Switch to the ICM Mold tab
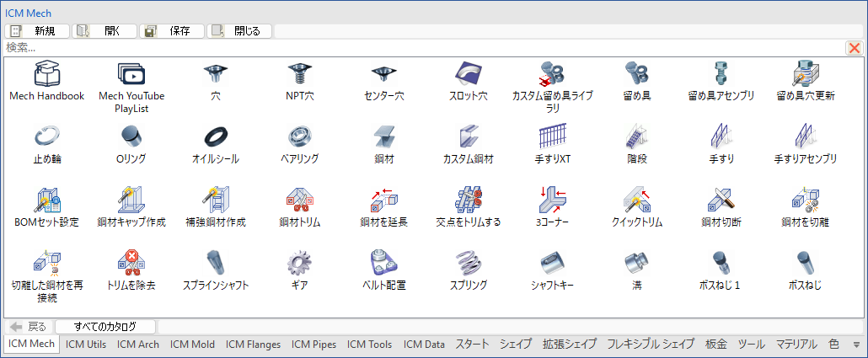The width and height of the screenshot is (868, 358). (192, 345)
